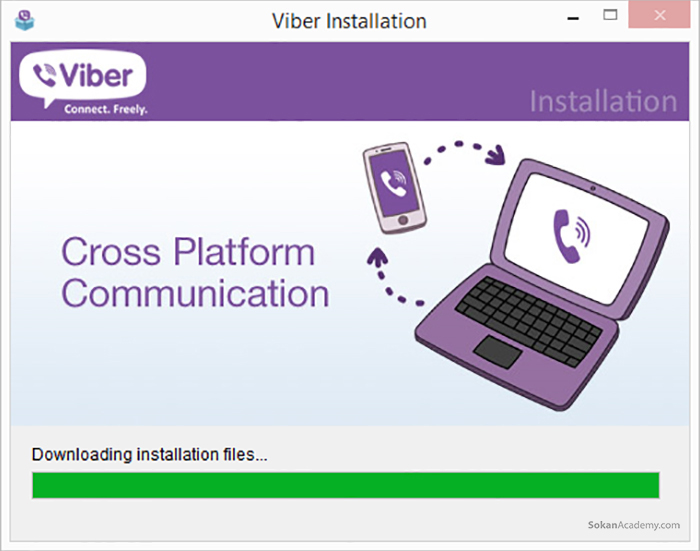Click the laptop trackpad
This screenshot has width=700, height=551.
(x=498, y=352)
